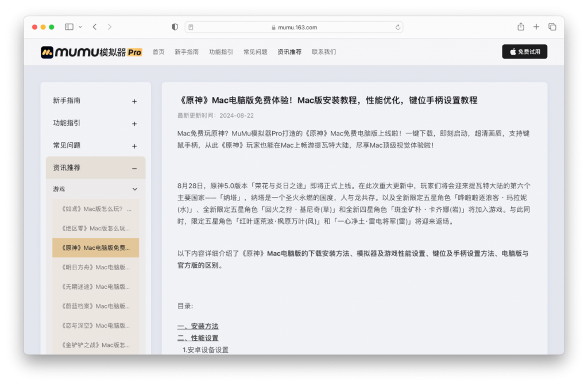Click the 目录: heading text

pos(185,306)
